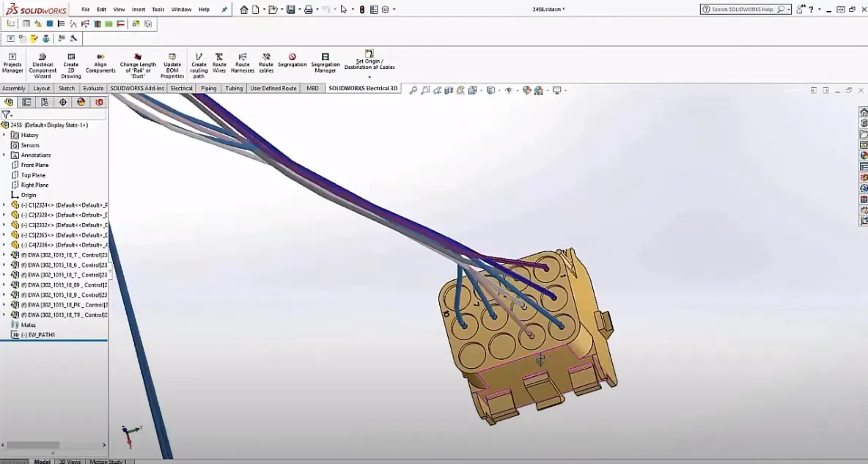This screenshot has height=464, width=868.
Task: Click the Zoom to Area view icon
Action: 425,90
